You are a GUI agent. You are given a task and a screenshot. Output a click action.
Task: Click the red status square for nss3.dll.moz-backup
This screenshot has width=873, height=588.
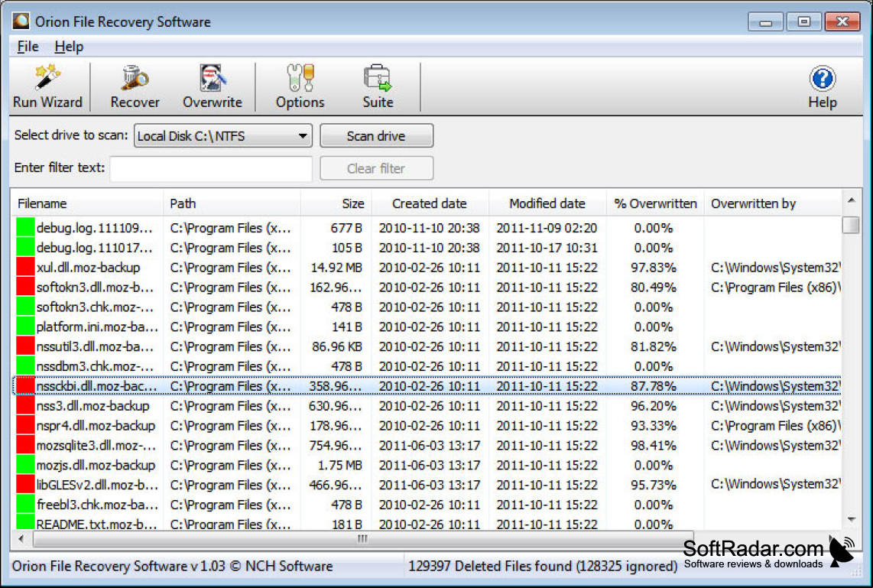(x=25, y=406)
